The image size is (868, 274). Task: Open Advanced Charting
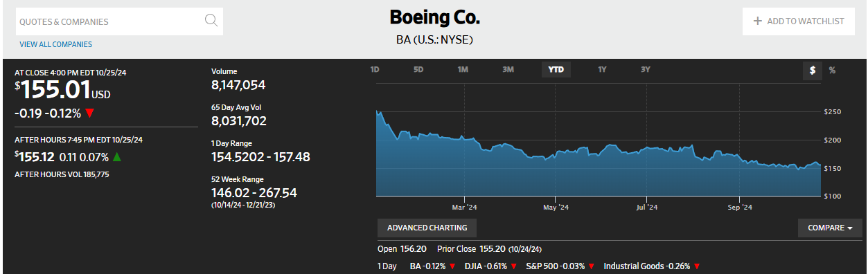point(427,228)
